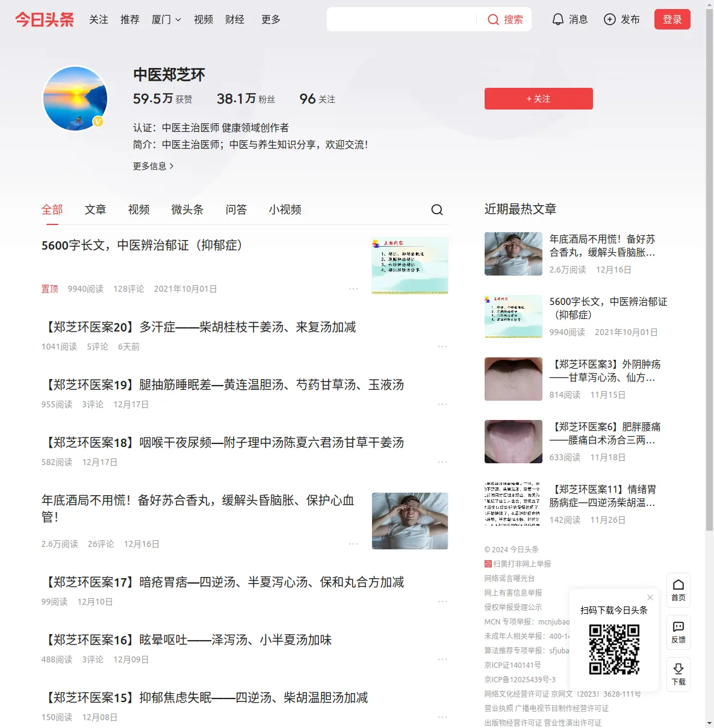Open headache photo thumbnail in main feed
The image size is (714, 728).
(410, 521)
